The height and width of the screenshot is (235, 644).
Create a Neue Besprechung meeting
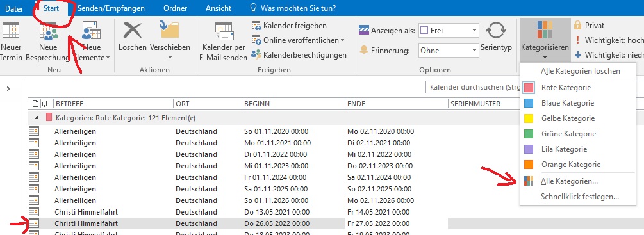coord(48,42)
